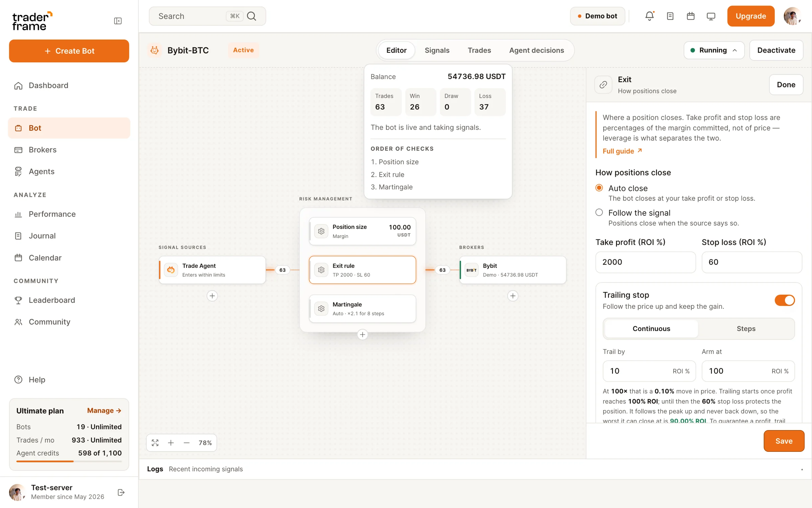The width and height of the screenshot is (812, 508).
Task: Open the Position size gear icon
Action: pos(321,231)
